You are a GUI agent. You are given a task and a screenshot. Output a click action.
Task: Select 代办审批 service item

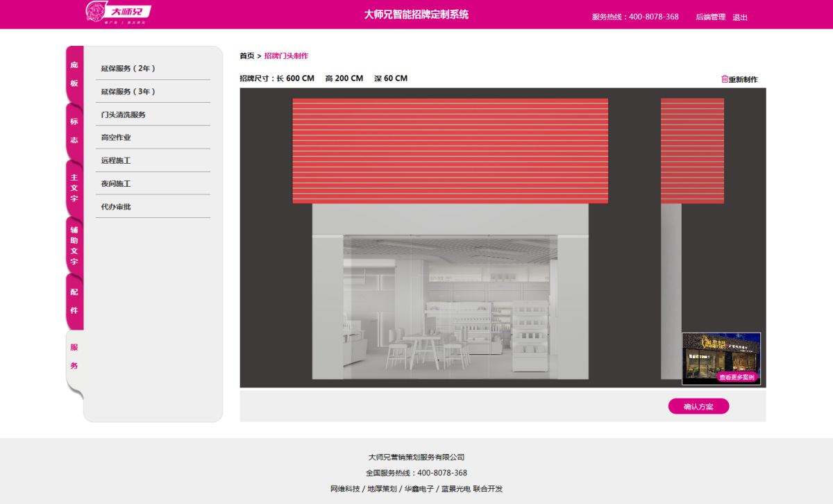click(x=116, y=207)
